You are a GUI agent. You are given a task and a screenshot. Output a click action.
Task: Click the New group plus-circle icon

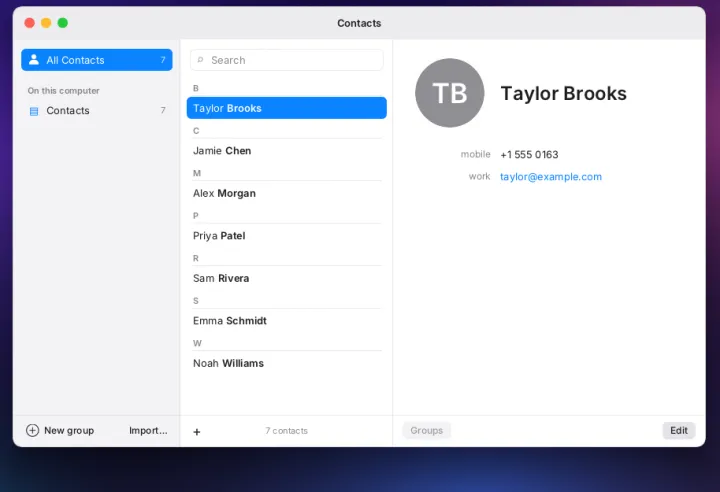pos(33,430)
